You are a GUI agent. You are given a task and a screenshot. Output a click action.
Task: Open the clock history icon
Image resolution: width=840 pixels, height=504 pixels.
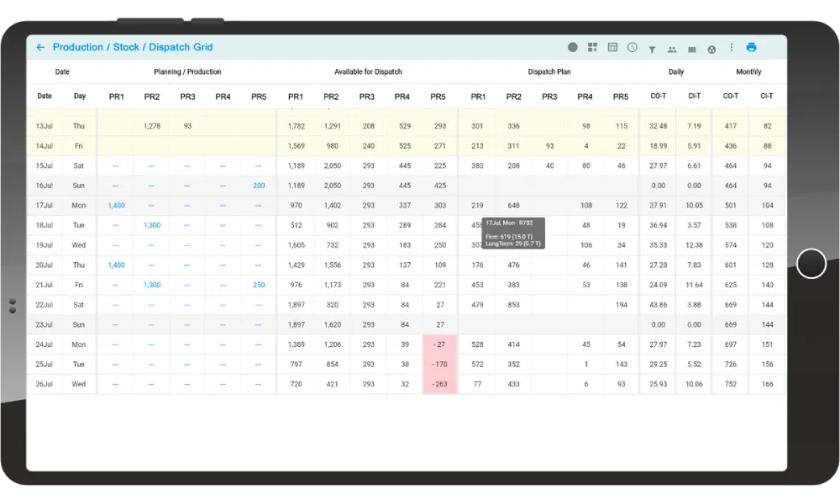(632, 48)
